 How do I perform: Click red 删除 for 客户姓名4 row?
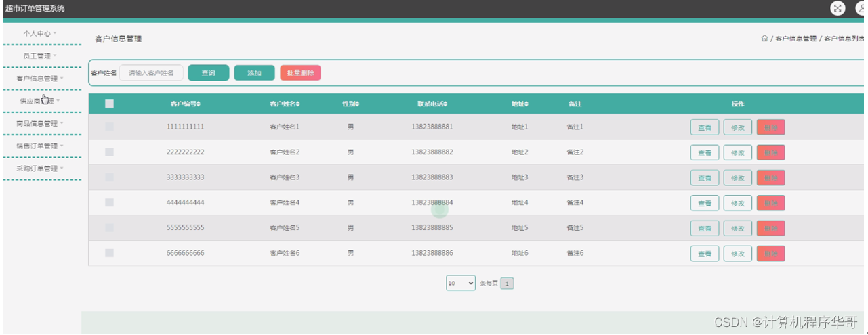tap(771, 203)
